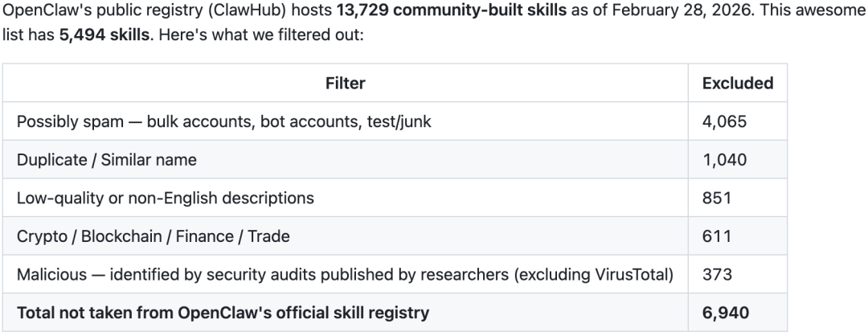The image size is (868, 336).
Task: Select 'Crypto / Blockchain / Finance / Trade' cell
Action: (154, 236)
